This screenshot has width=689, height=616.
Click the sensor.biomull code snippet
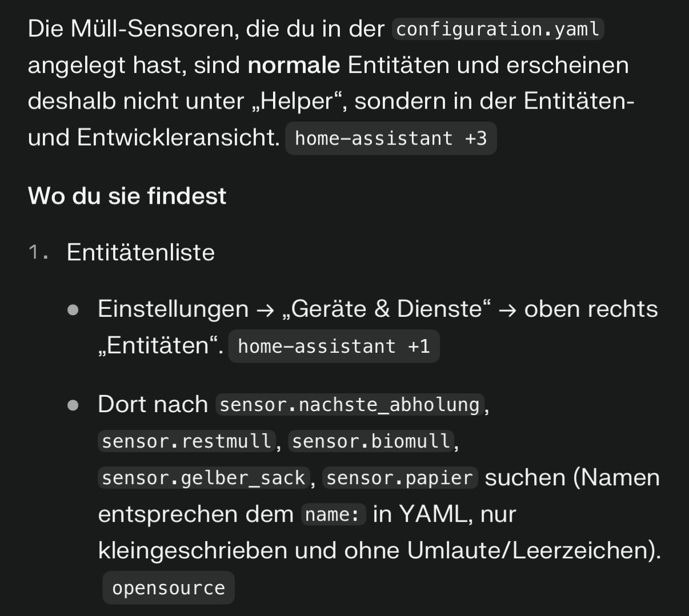tap(371, 441)
